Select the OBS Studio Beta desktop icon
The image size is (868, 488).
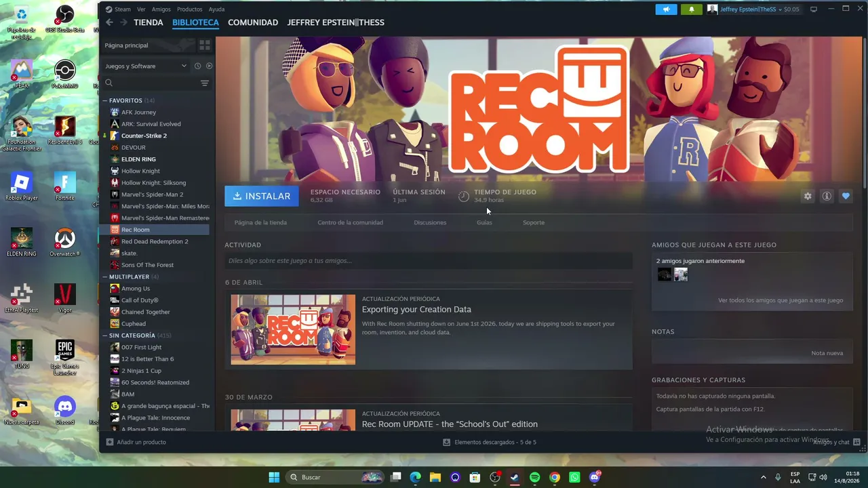coord(64,19)
